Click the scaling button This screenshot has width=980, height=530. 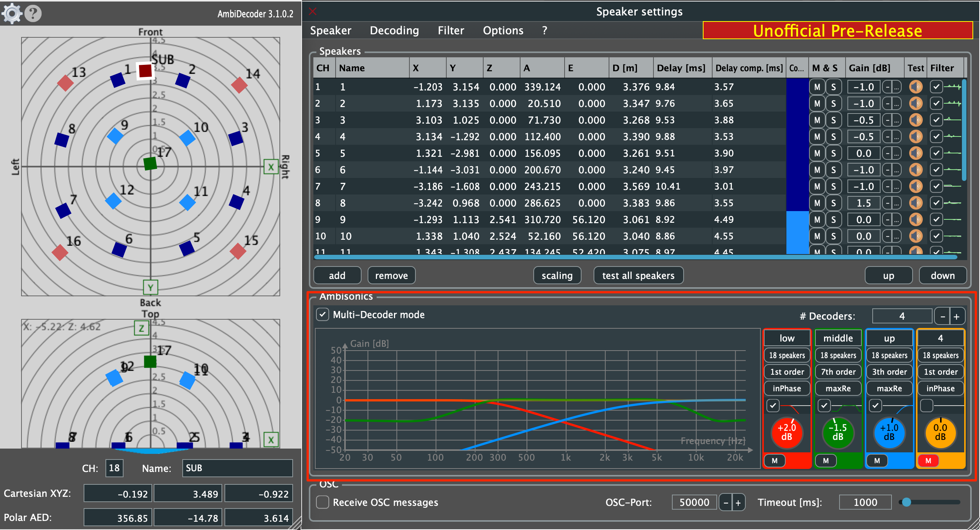[x=557, y=275]
